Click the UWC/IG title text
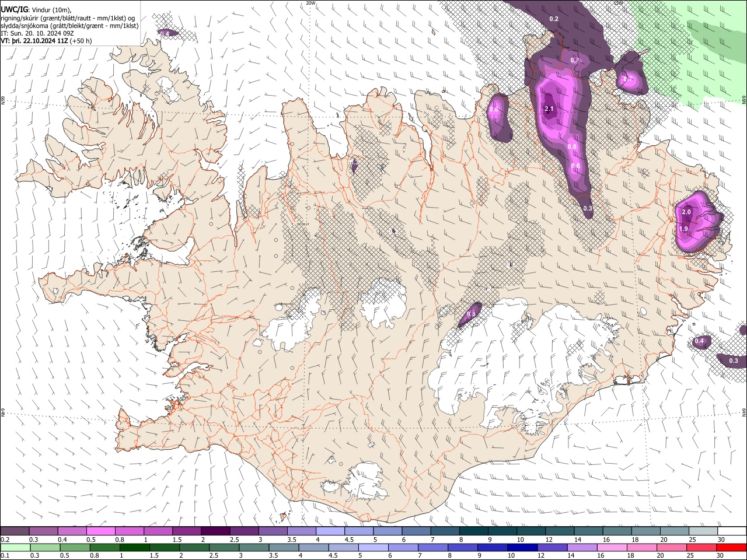Viewport: 747px width, 560px height. click(14, 10)
